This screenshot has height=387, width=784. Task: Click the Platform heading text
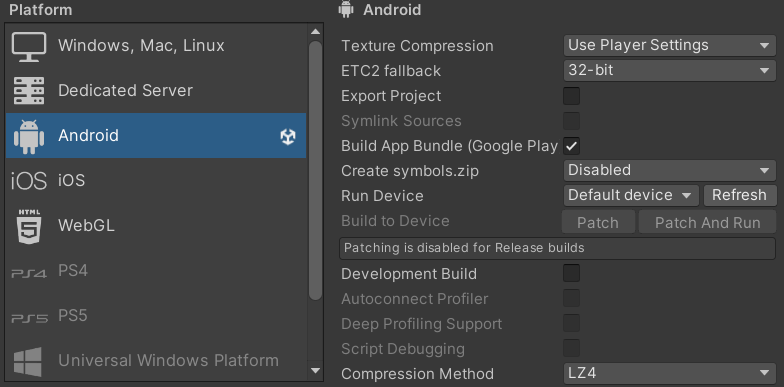[x=40, y=10]
